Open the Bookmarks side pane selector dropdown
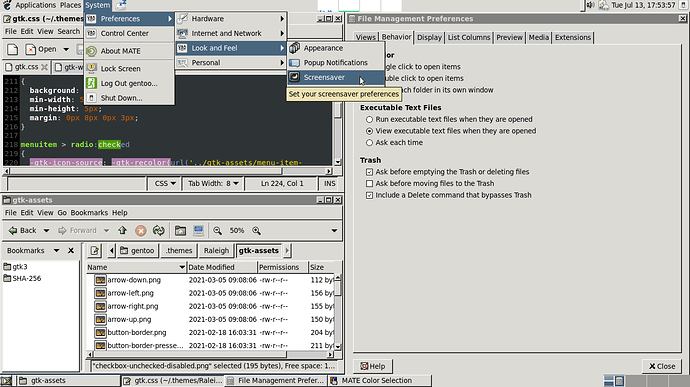This screenshot has height=387, width=690. 56,251
